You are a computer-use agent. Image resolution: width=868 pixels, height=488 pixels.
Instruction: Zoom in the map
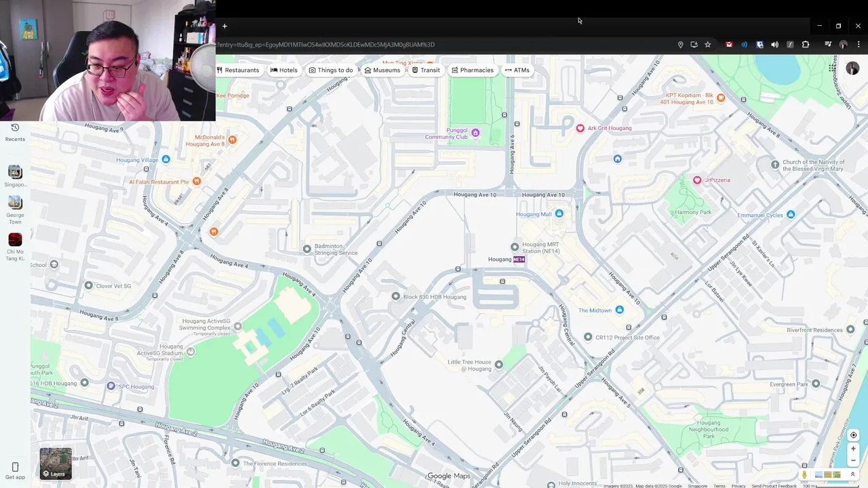pos(853,449)
